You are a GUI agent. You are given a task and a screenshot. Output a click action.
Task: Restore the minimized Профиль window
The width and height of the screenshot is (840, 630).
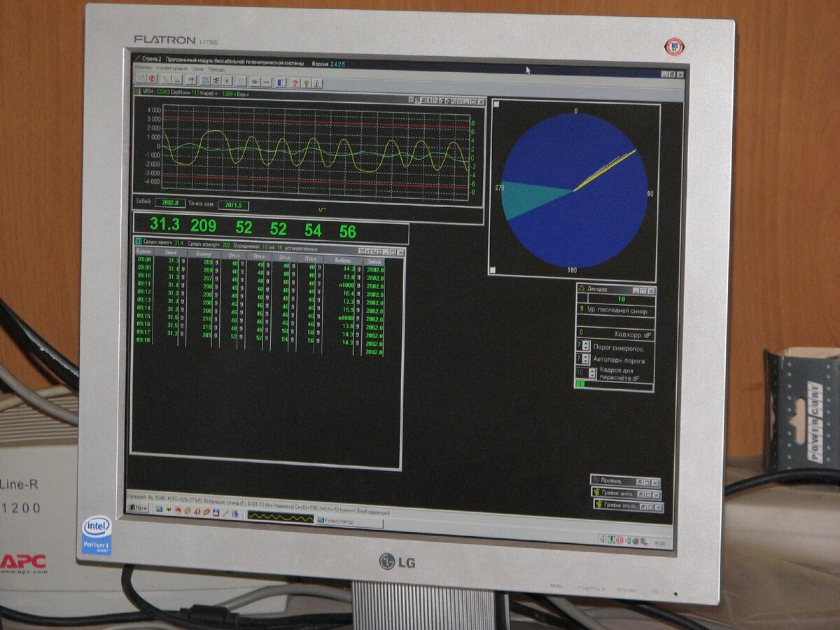click(626, 482)
